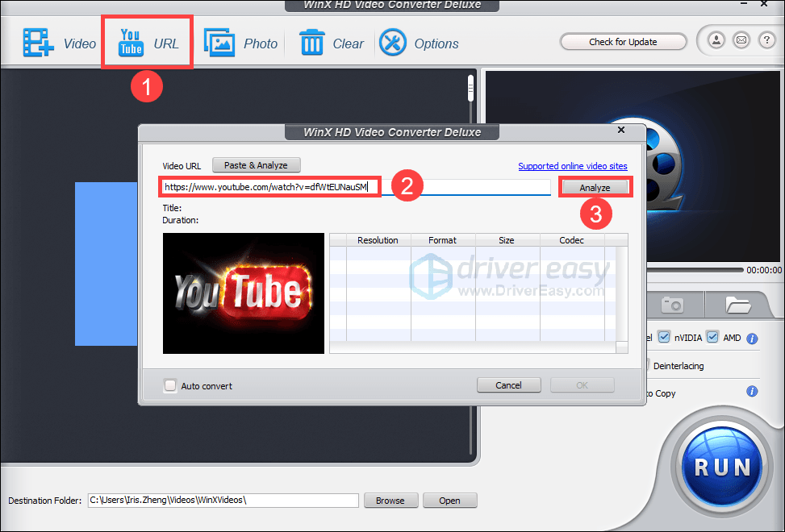Click the Photo slideshow icon
This screenshot has height=532, width=785.
coord(219,44)
